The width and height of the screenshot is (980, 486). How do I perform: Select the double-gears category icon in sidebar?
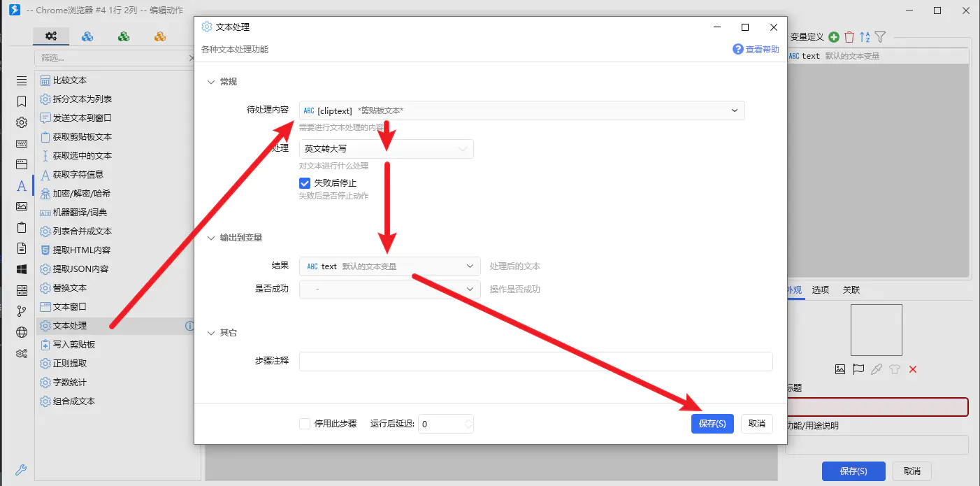pos(22,353)
